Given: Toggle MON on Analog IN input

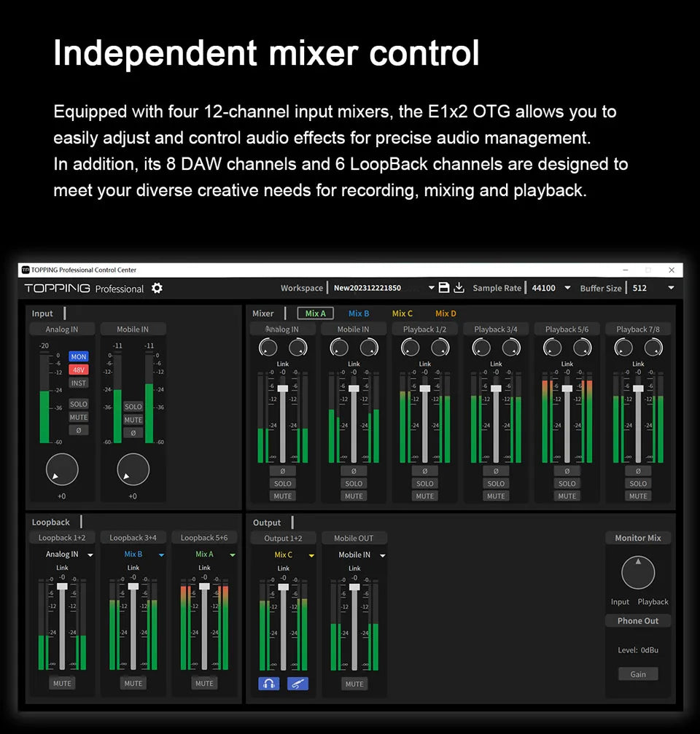Looking at the screenshot, I should point(78,356).
